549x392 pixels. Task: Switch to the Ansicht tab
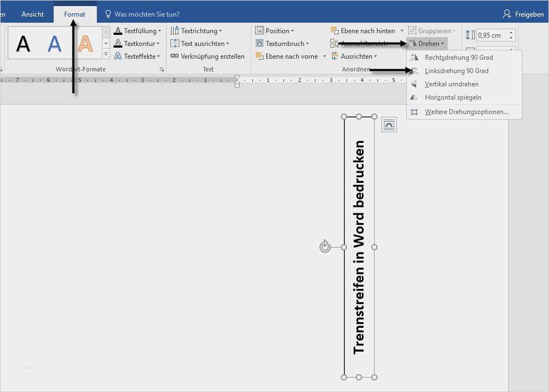coord(33,14)
